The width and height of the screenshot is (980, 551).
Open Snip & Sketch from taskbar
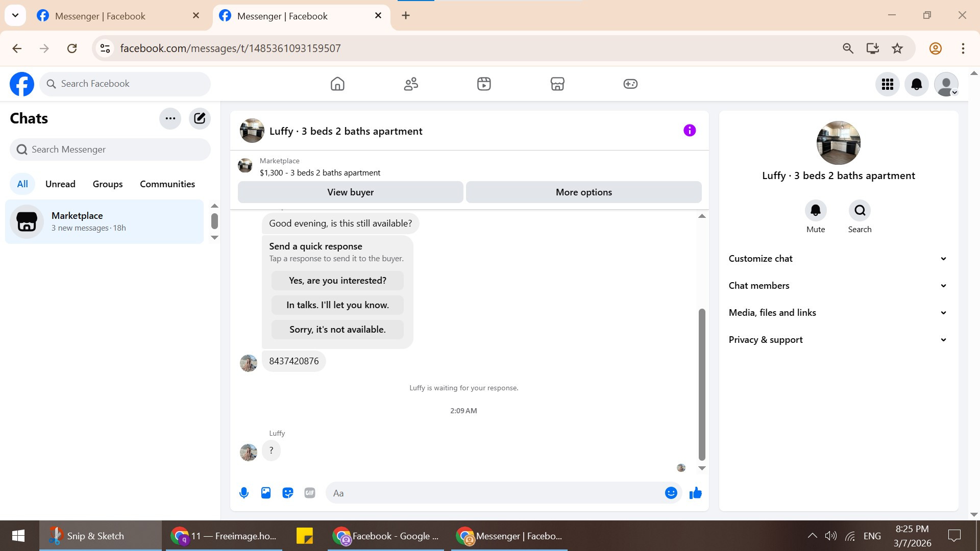tap(101, 536)
